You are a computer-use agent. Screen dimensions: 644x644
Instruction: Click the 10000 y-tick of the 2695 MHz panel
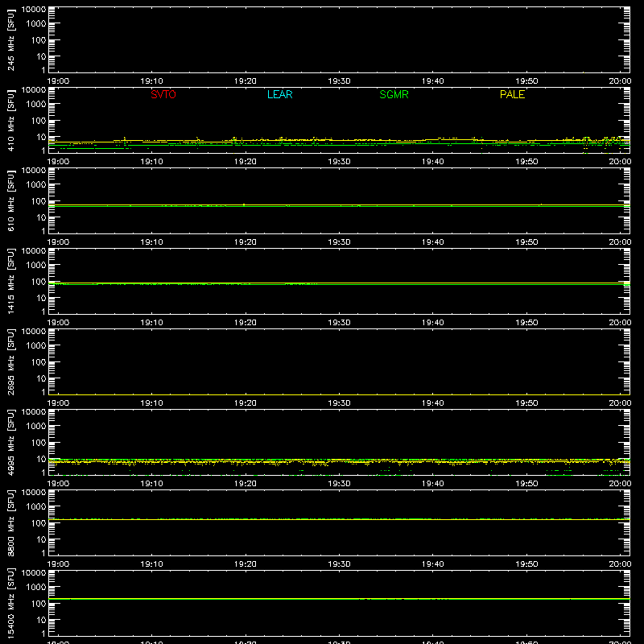[x=34, y=332]
